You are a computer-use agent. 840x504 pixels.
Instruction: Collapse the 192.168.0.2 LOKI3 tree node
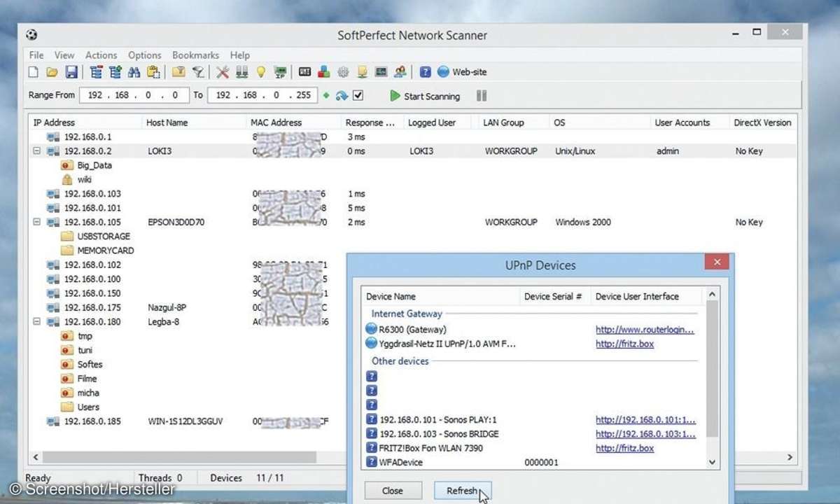pyautogui.click(x=37, y=151)
